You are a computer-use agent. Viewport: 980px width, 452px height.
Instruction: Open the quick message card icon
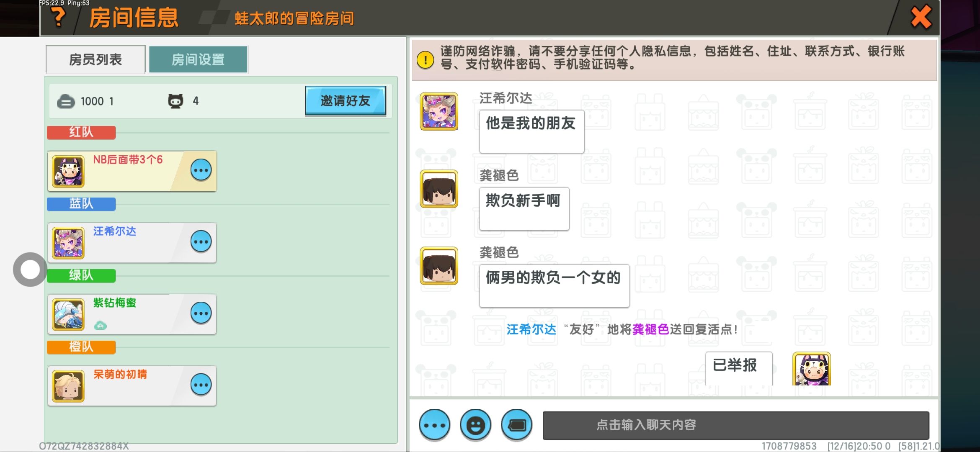[x=517, y=425]
